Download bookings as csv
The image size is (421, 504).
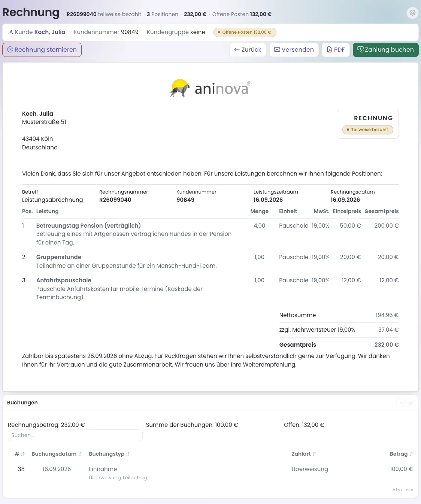(409, 490)
